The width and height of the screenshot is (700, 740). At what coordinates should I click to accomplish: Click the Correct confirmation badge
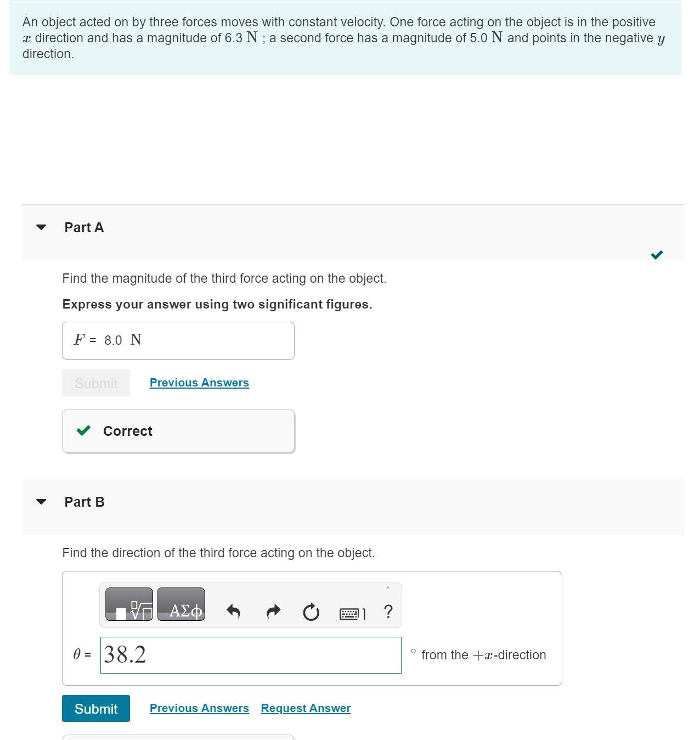point(178,430)
